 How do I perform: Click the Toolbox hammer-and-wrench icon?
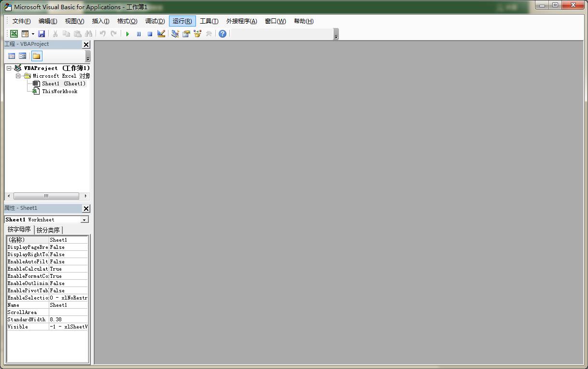coord(209,34)
